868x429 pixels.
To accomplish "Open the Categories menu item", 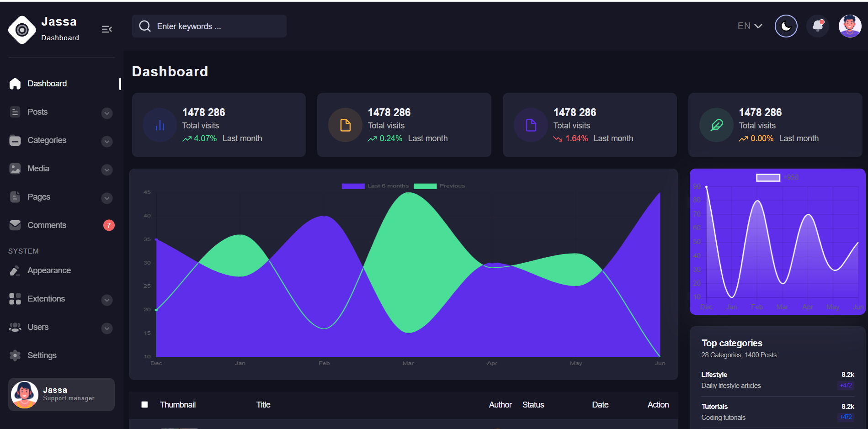I will click(x=47, y=140).
